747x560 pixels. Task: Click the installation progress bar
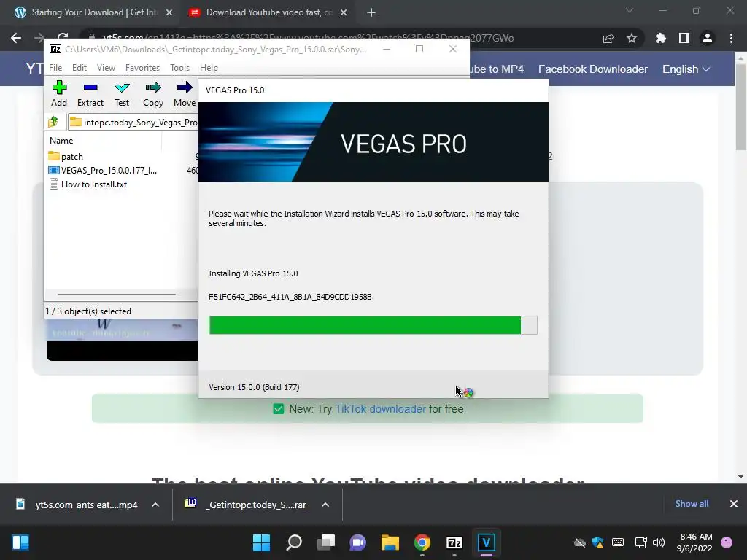click(x=373, y=325)
